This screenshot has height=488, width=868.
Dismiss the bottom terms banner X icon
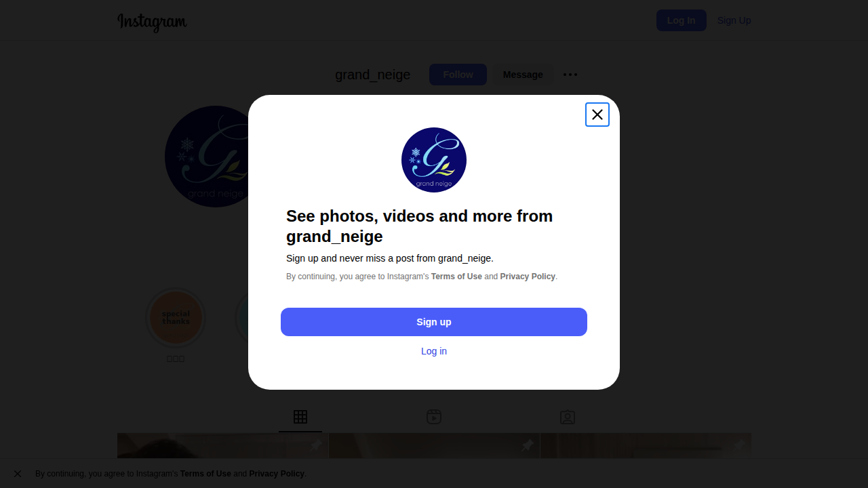pos(18,474)
